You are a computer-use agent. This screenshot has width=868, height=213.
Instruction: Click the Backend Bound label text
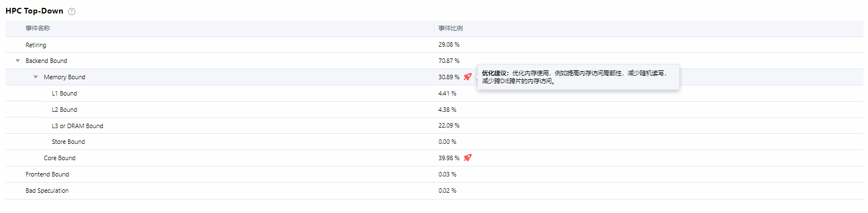pos(46,61)
